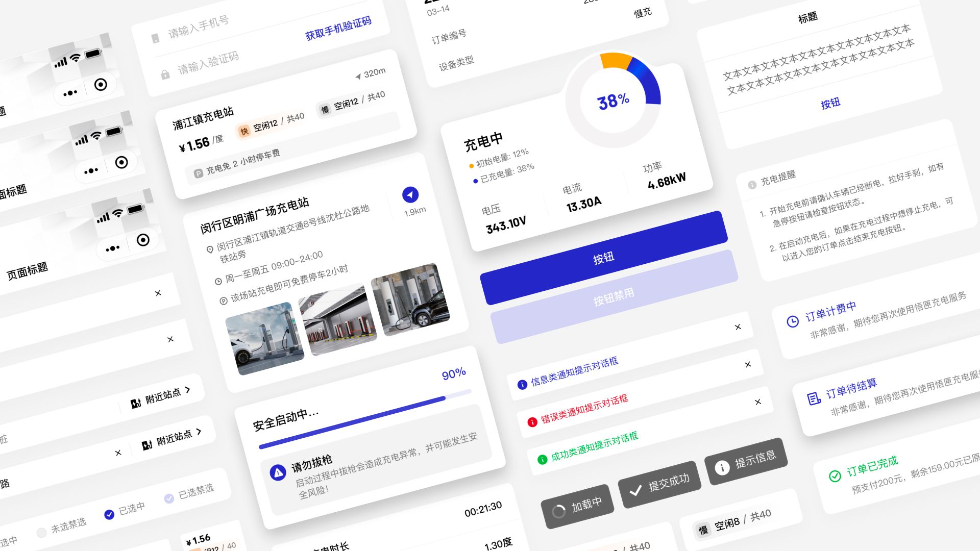Click the info icon in the 提示信息 toast
This screenshot has width=980, height=551.
pyautogui.click(x=722, y=467)
